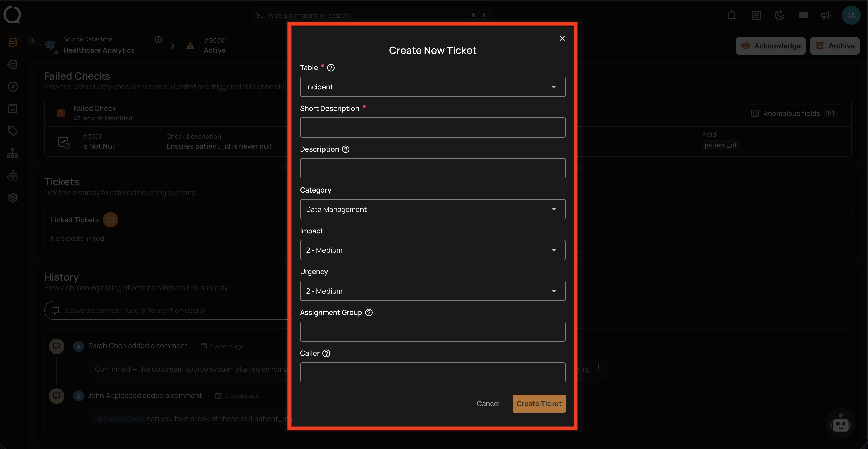
Task: Click the @Sarah Chen mention
Action: 120,419
